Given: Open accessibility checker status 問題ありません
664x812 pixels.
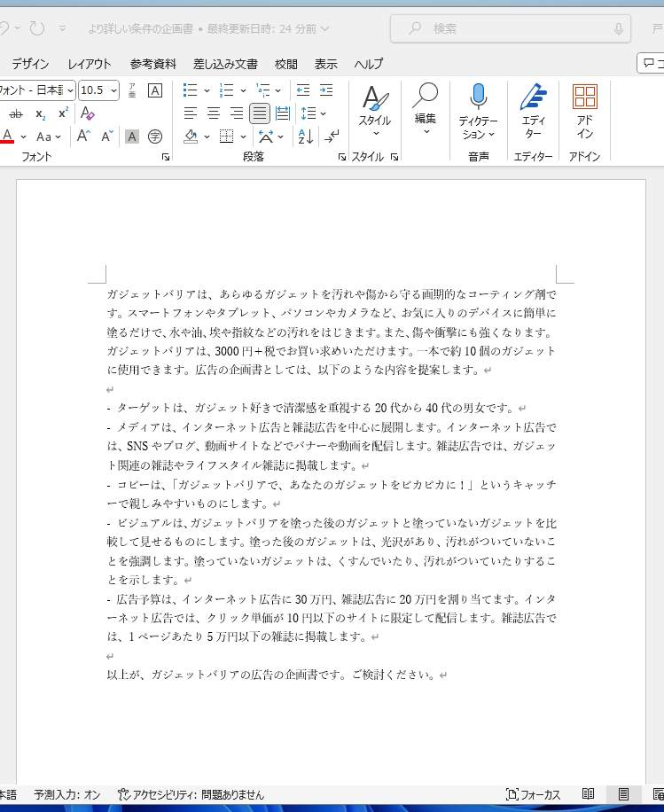Looking at the screenshot, I should (x=191, y=794).
